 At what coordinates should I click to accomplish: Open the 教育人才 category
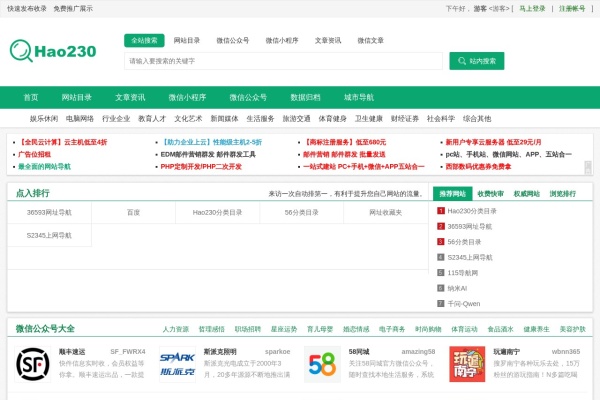click(152, 119)
